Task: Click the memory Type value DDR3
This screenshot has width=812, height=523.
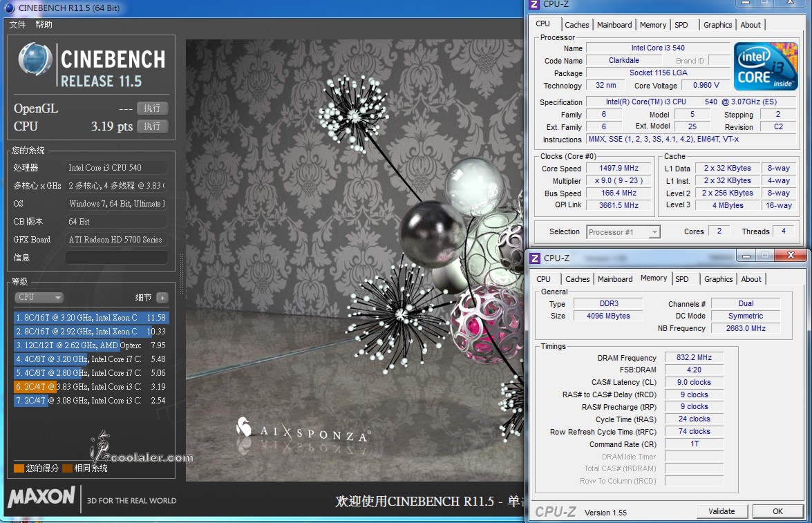Action: [x=609, y=303]
